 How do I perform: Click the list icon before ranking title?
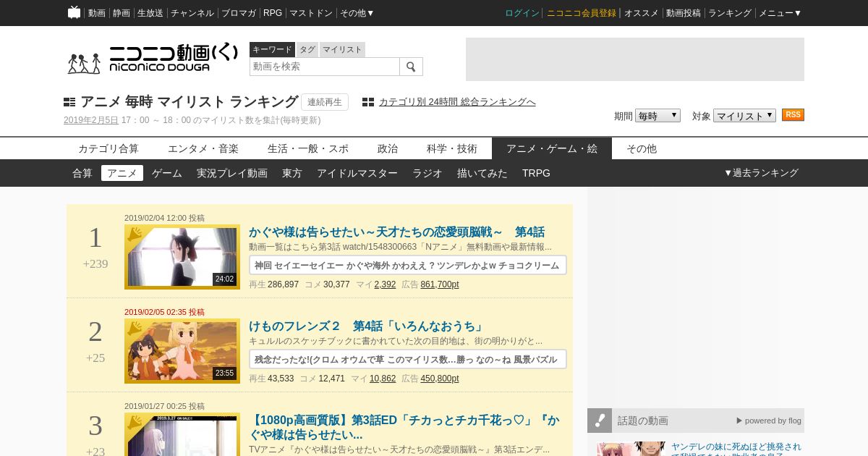(69, 102)
